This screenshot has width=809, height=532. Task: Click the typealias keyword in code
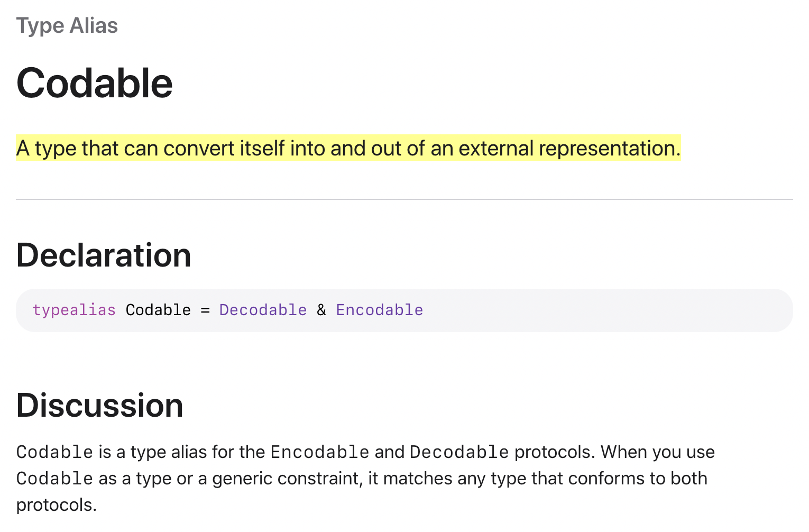[74, 310]
